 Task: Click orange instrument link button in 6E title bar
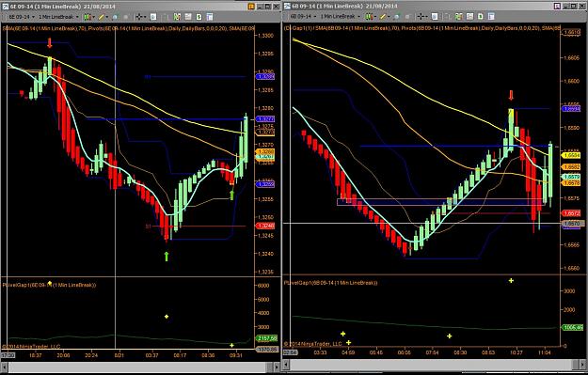coord(251,7)
